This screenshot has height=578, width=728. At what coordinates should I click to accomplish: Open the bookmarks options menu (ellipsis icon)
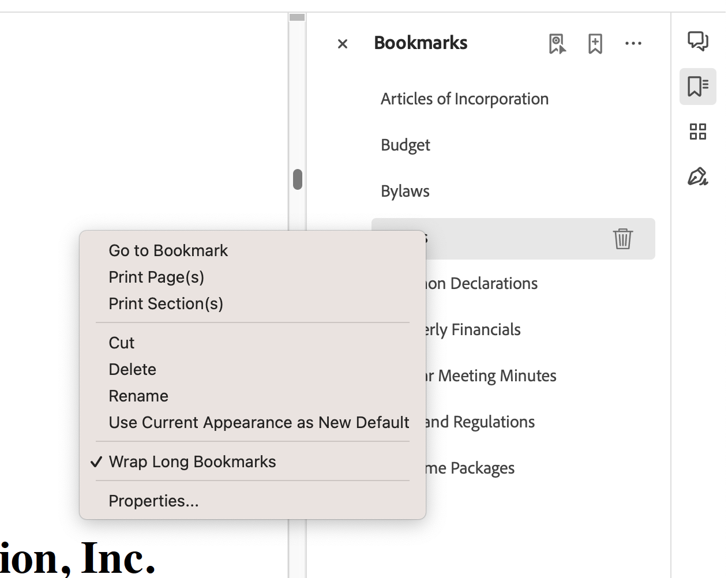pos(633,43)
